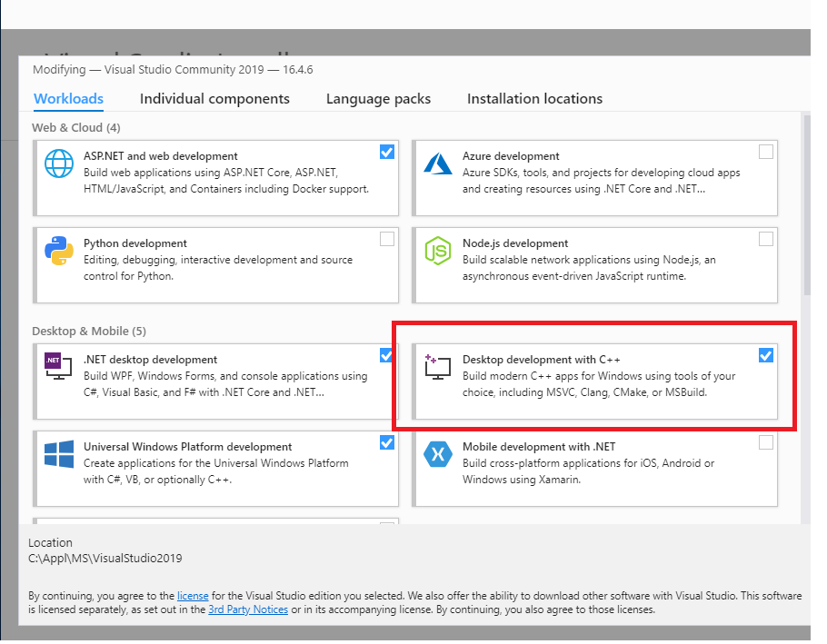827x644 pixels.
Task: Select 'Azure development' title text
Action: pyautogui.click(x=511, y=156)
